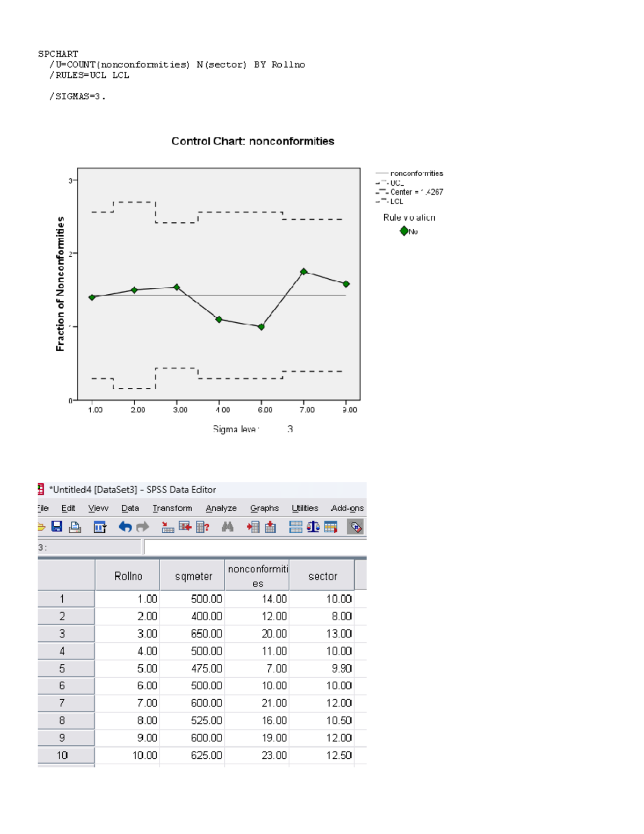Print the data file

(75, 527)
